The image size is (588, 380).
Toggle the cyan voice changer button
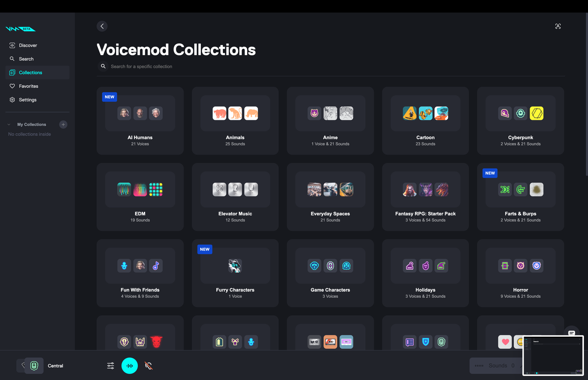tap(130, 366)
